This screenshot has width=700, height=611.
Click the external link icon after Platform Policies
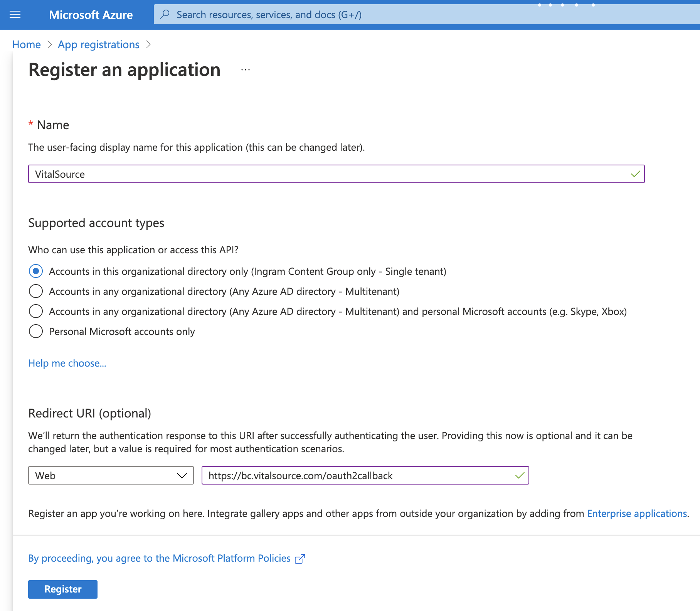coord(300,558)
